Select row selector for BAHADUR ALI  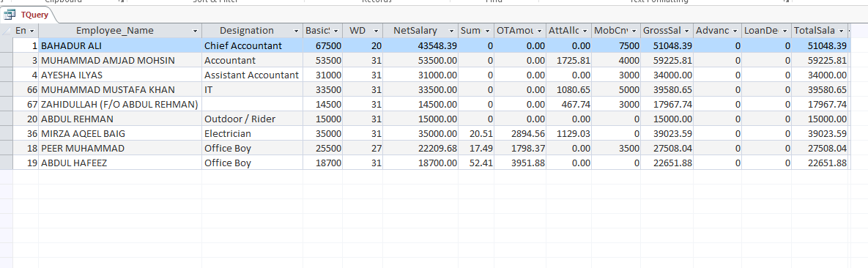(x=6, y=45)
